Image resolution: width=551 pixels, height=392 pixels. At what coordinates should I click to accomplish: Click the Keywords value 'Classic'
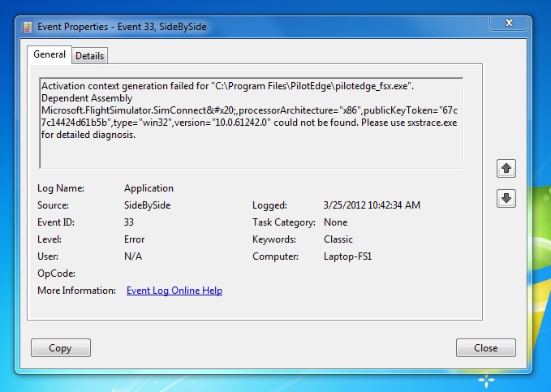pyautogui.click(x=338, y=239)
